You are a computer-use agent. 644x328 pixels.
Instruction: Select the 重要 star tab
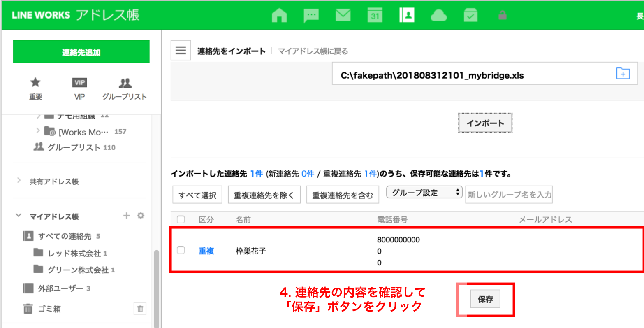point(36,88)
